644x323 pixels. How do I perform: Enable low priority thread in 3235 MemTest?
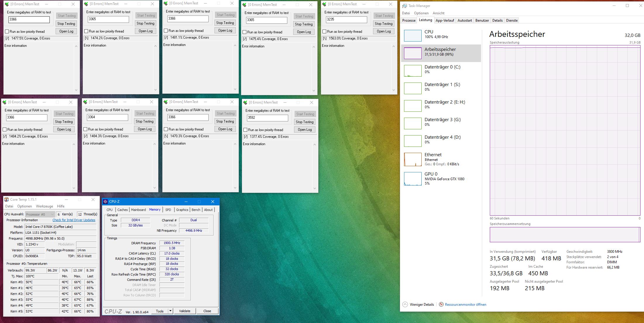click(x=324, y=32)
